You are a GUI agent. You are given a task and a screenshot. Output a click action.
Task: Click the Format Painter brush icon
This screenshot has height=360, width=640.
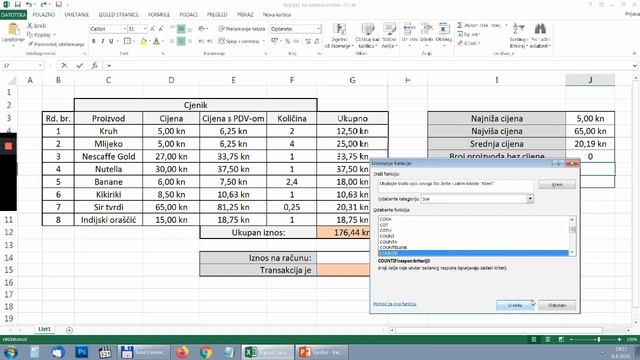[x=30, y=44]
